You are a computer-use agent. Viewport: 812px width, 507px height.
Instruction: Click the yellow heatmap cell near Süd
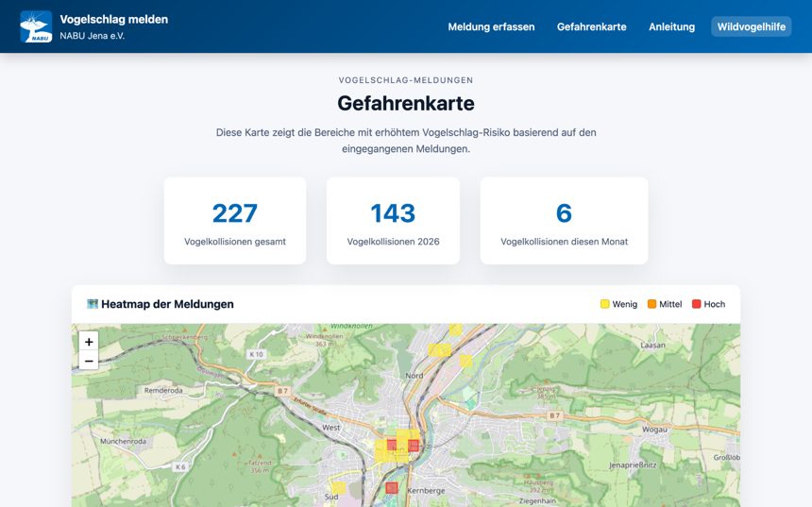point(338,487)
